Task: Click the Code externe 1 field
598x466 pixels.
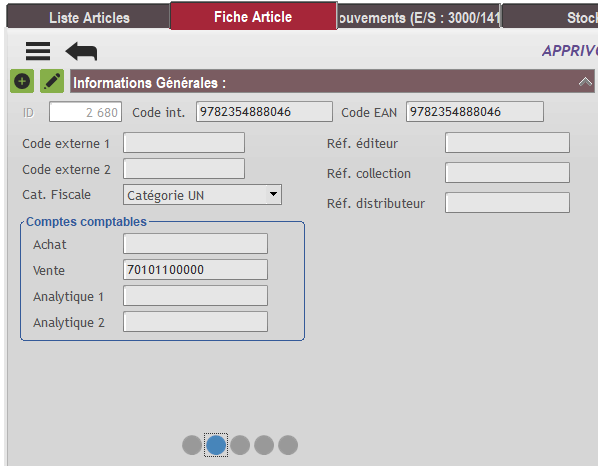Action: [x=184, y=143]
